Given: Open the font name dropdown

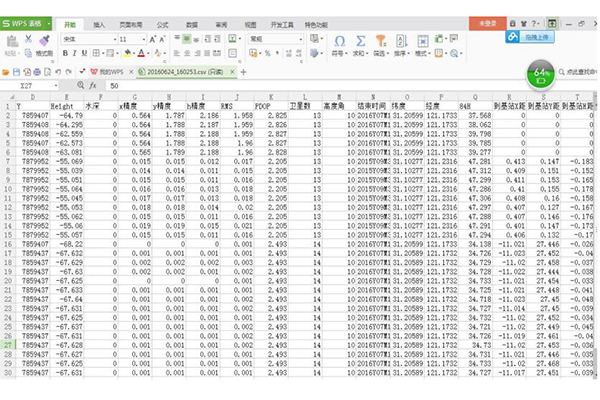Looking at the screenshot, I should pos(111,39).
